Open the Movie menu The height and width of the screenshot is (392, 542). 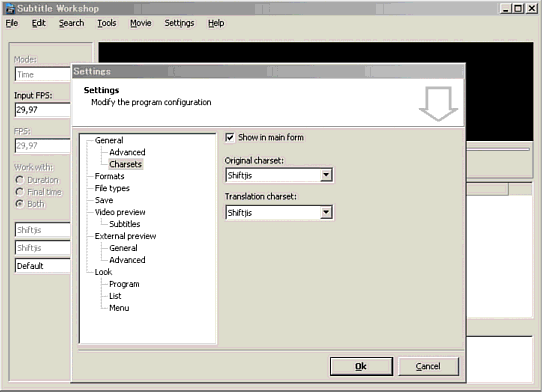pyautogui.click(x=141, y=23)
